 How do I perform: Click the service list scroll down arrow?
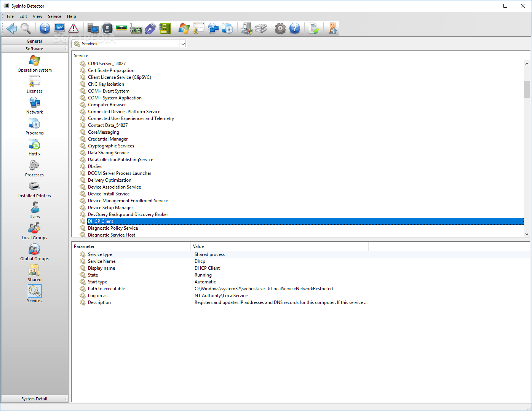click(527, 234)
